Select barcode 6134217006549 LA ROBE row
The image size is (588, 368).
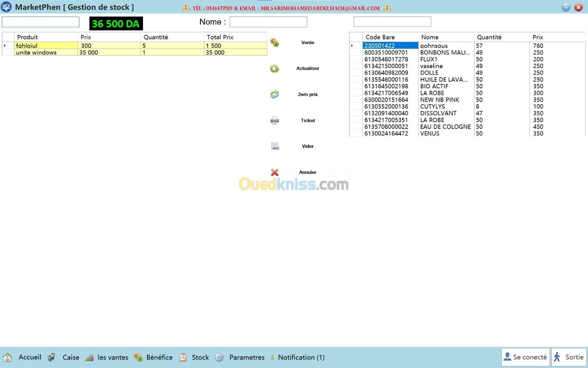tap(467, 93)
